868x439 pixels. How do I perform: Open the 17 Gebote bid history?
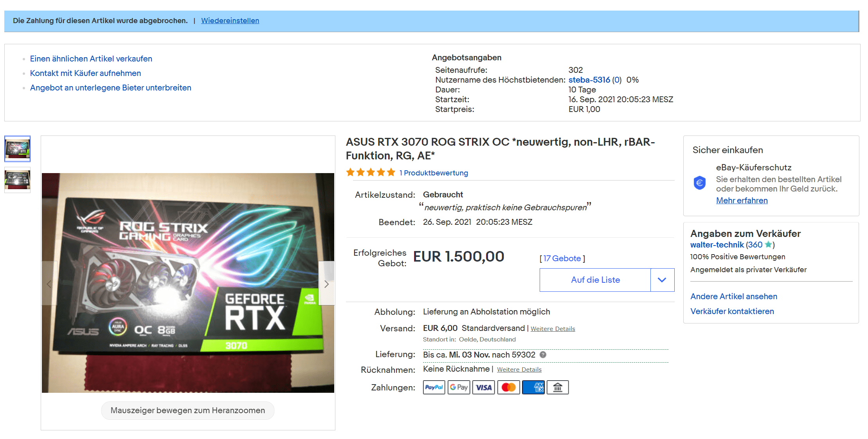[562, 258]
